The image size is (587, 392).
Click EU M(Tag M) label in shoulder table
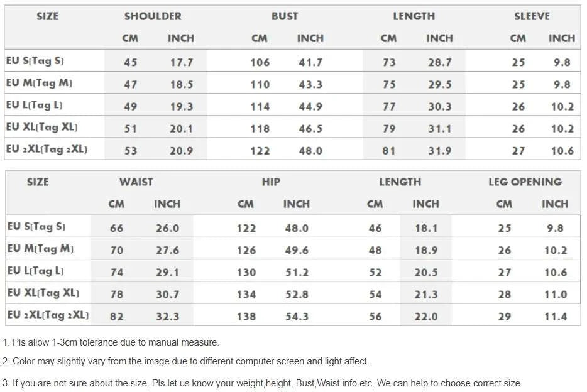(x=39, y=83)
